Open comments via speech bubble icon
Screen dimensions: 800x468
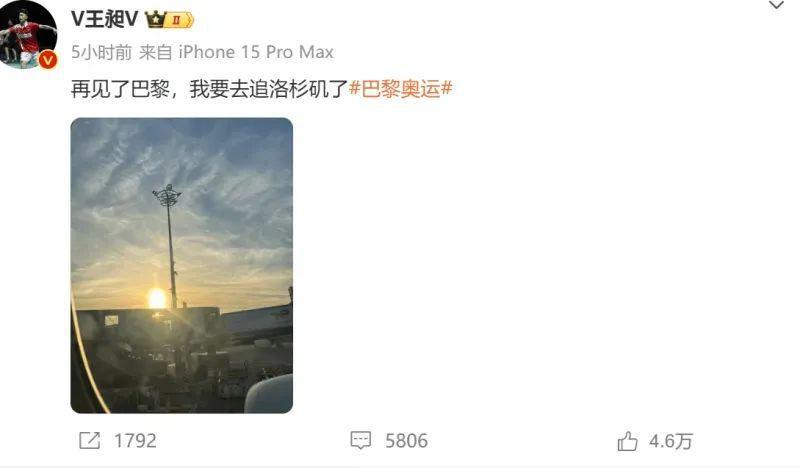361,440
